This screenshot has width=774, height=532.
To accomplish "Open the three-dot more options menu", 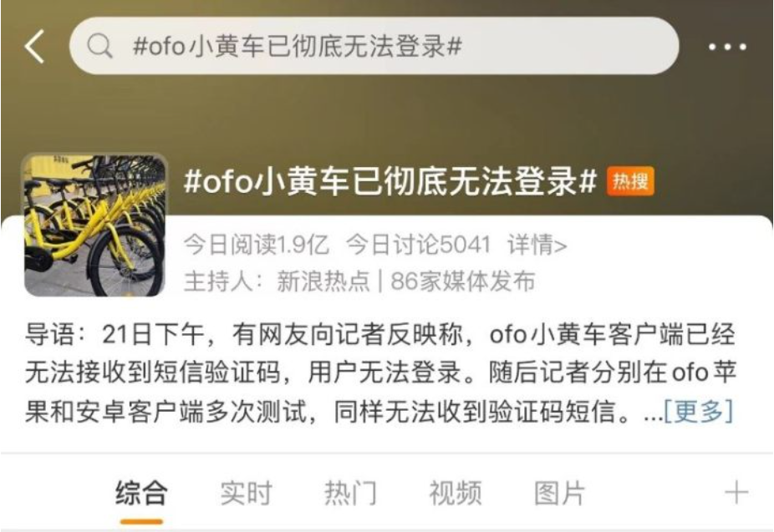I will point(727,47).
